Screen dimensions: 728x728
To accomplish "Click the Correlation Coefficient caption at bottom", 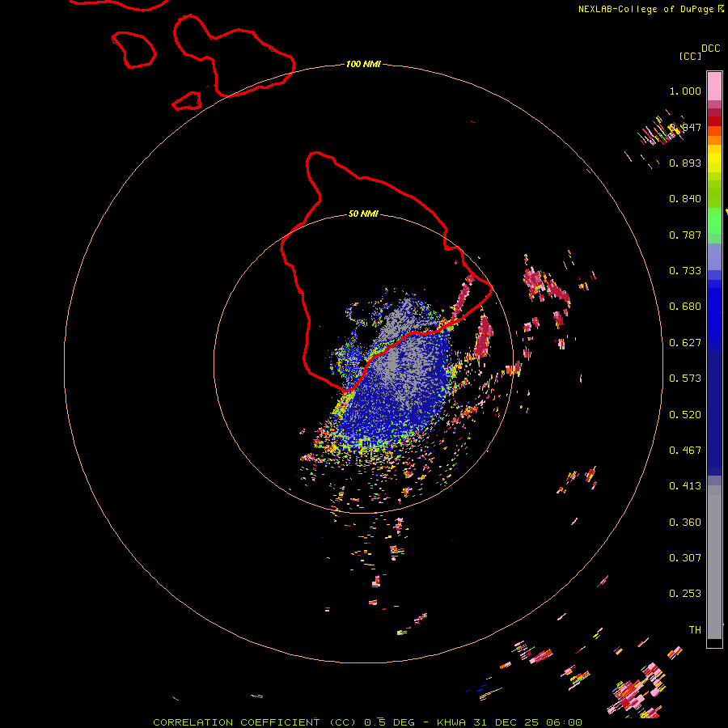I will 367,722.
